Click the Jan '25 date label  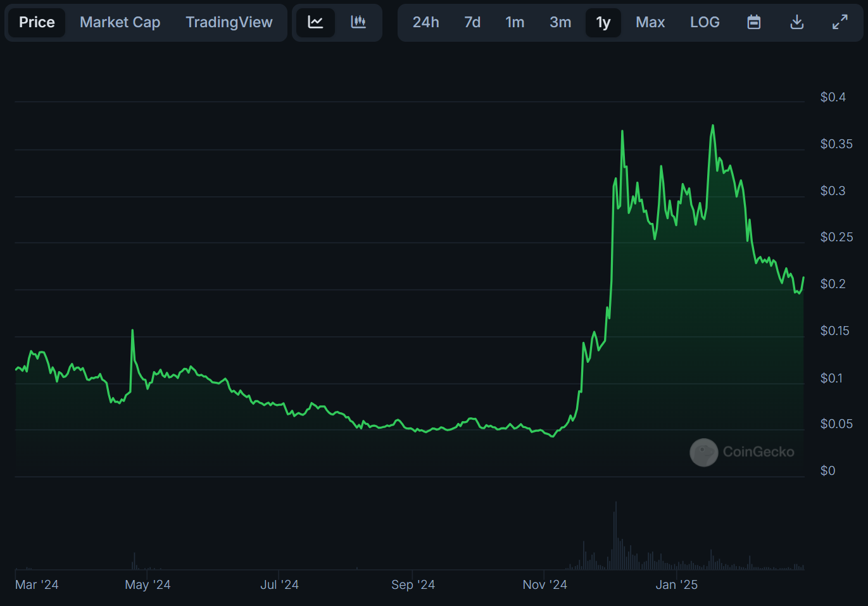point(676,584)
